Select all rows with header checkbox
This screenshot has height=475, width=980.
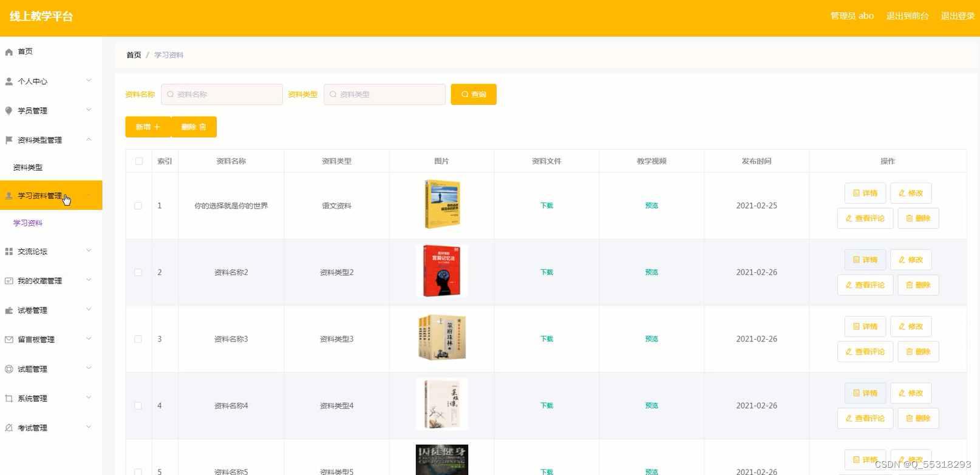click(x=139, y=161)
